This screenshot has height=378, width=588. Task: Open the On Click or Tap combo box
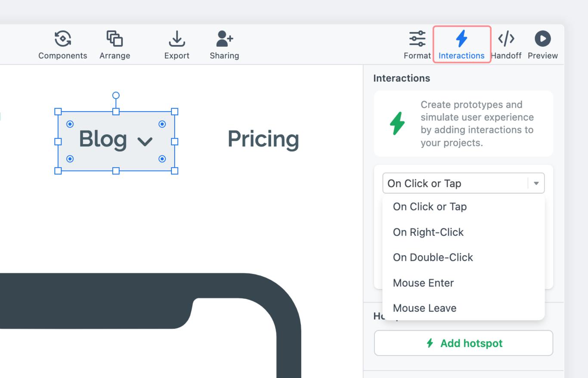click(464, 183)
